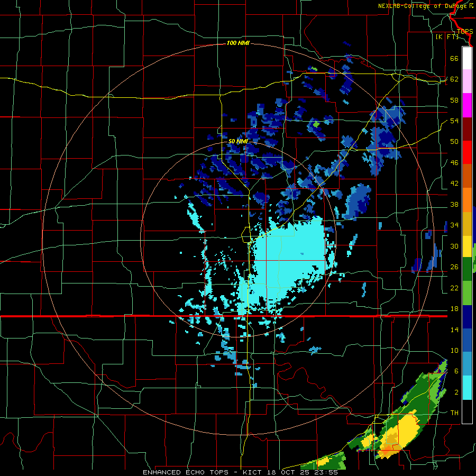This screenshot has height=476, width=476.
Task: Select the dark green legend swatch
Action: [467, 269]
